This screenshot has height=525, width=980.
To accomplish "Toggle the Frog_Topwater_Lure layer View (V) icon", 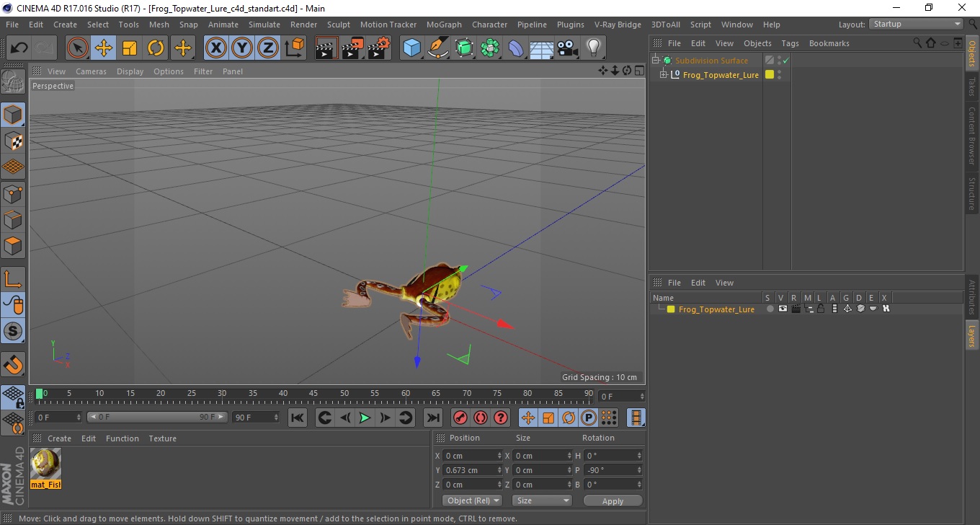I will point(783,309).
